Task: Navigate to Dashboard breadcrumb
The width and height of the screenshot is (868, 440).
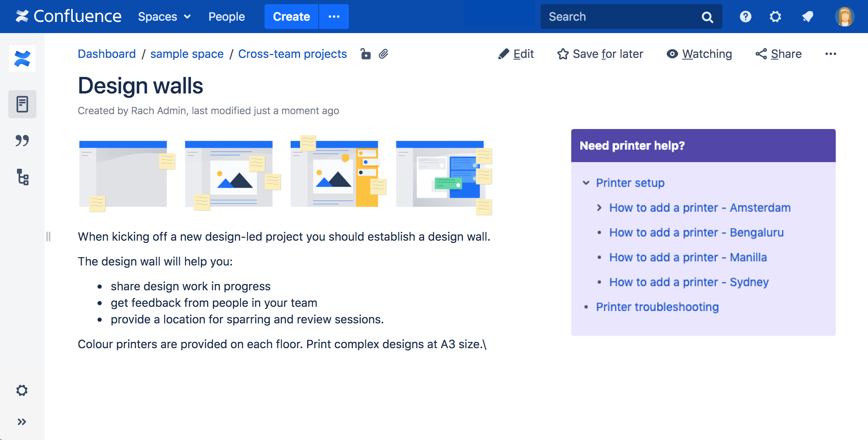Action: coord(107,54)
